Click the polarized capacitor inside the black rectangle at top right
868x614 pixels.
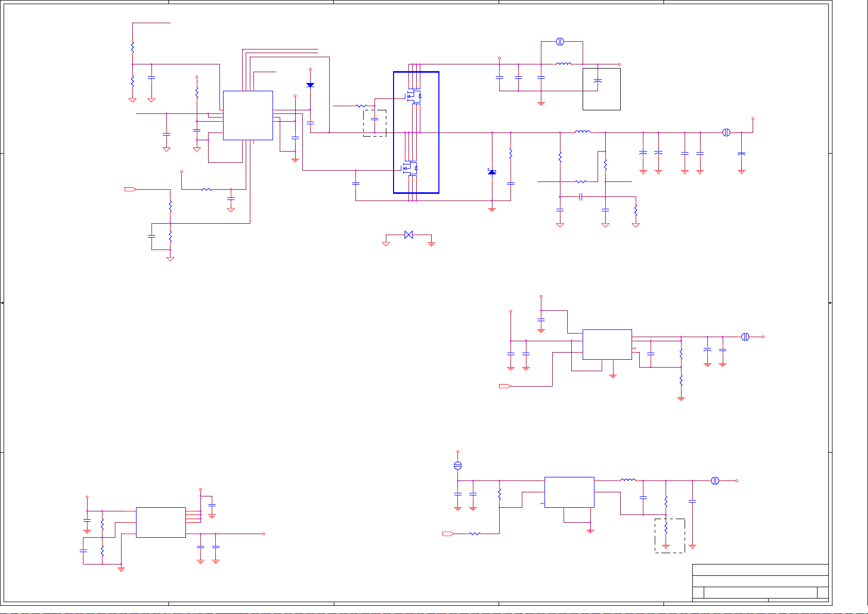(598, 81)
